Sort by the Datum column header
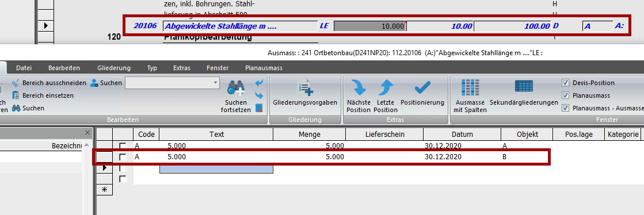The height and width of the screenshot is (215, 644). [x=462, y=134]
